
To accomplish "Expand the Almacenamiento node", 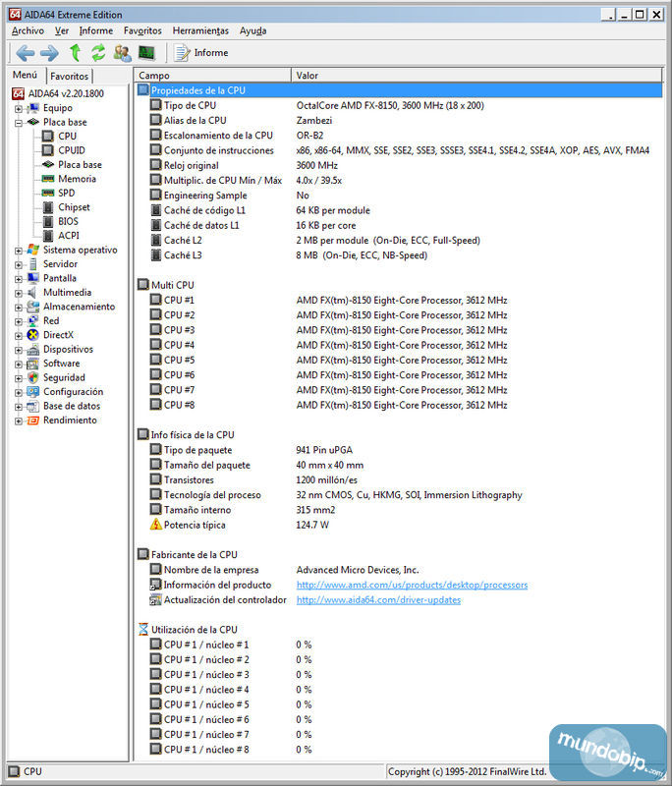I will (x=19, y=308).
